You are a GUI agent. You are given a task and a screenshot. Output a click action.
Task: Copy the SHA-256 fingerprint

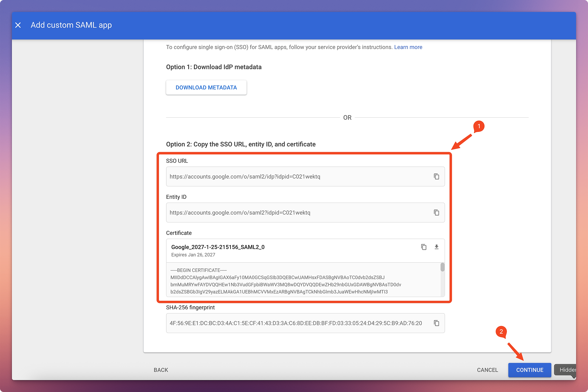(436, 323)
